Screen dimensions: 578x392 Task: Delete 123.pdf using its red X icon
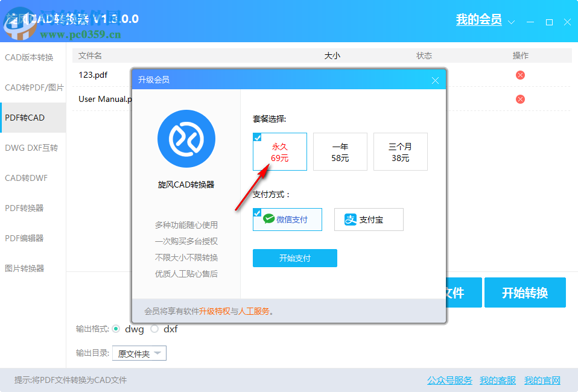[520, 75]
